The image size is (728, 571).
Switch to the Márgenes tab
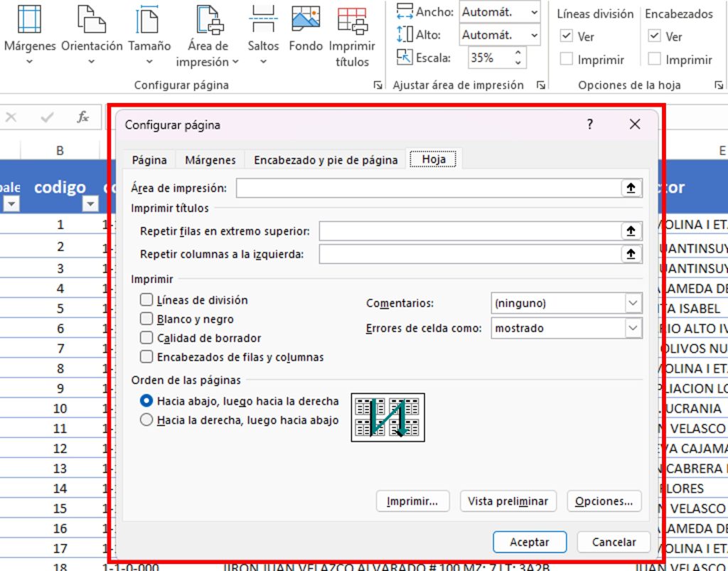(x=210, y=160)
